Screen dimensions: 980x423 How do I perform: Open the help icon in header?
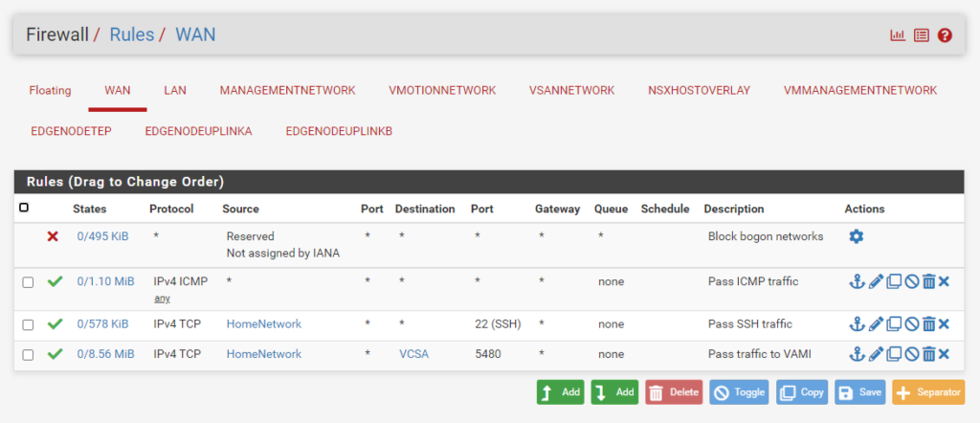click(945, 35)
